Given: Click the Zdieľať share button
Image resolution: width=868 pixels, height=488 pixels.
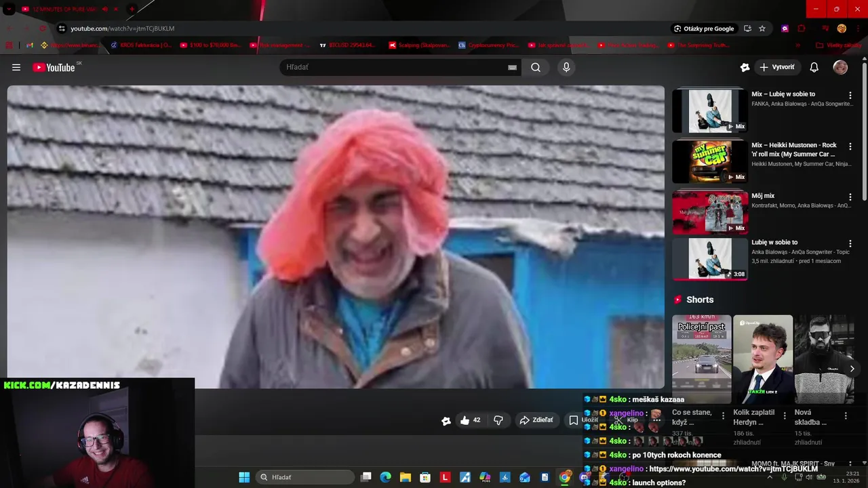Looking at the screenshot, I should pyautogui.click(x=536, y=420).
